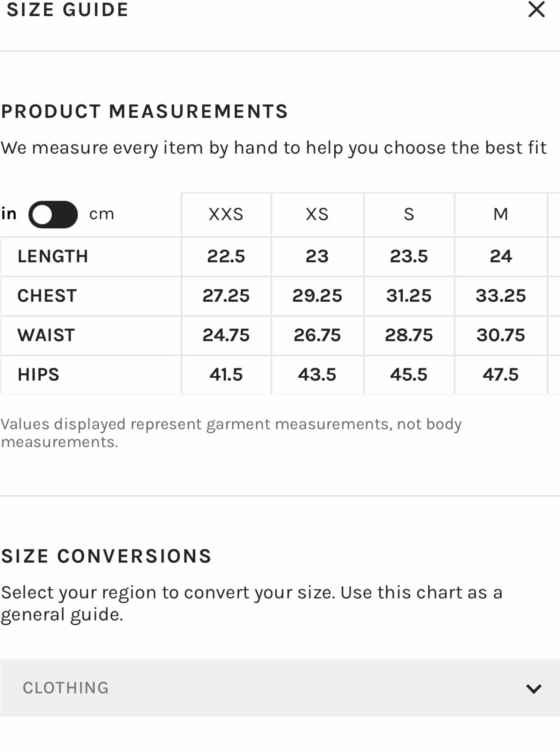Viewport: 560px width, 752px height.
Task: Select the S size column header
Action: [x=409, y=214]
